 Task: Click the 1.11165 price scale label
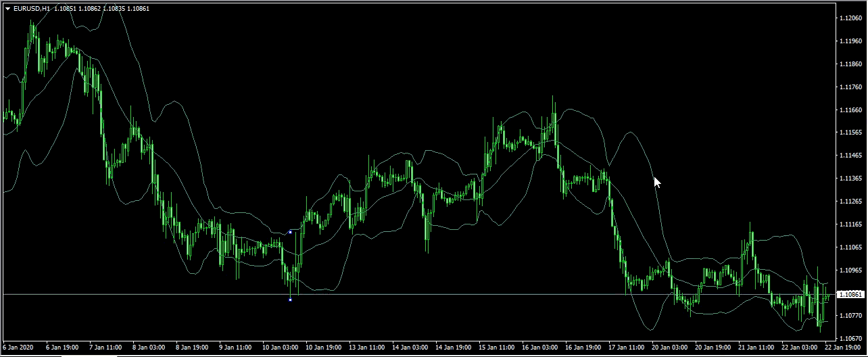click(x=848, y=224)
